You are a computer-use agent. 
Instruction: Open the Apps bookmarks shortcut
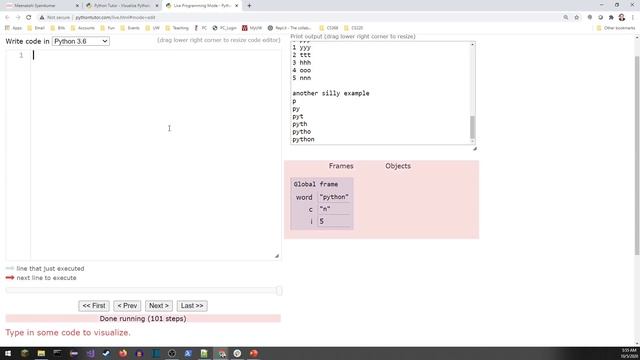click(13, 28)
